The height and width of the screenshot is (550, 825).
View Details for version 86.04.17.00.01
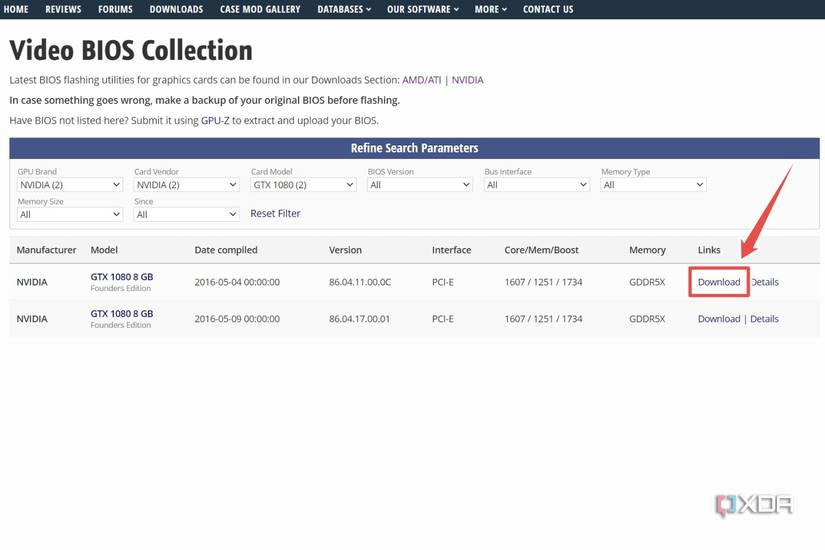pyautogui.click(x=764, y=319)
